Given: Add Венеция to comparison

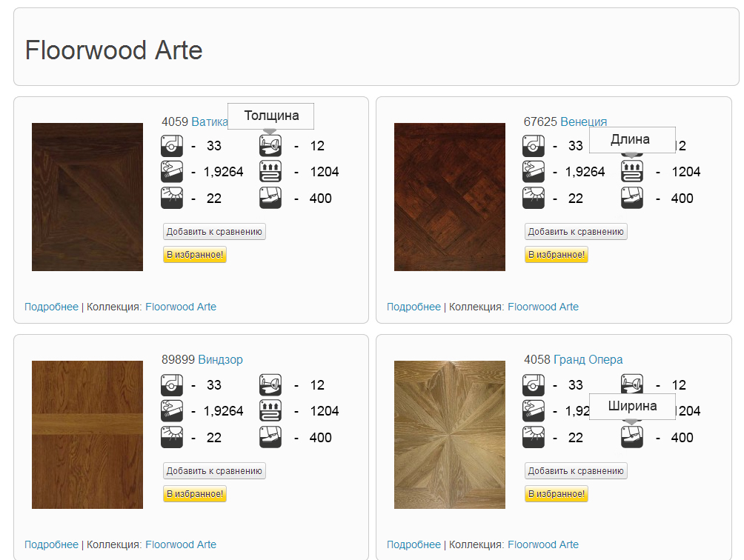Looking at the screenshot, I should tap(576, 232).
